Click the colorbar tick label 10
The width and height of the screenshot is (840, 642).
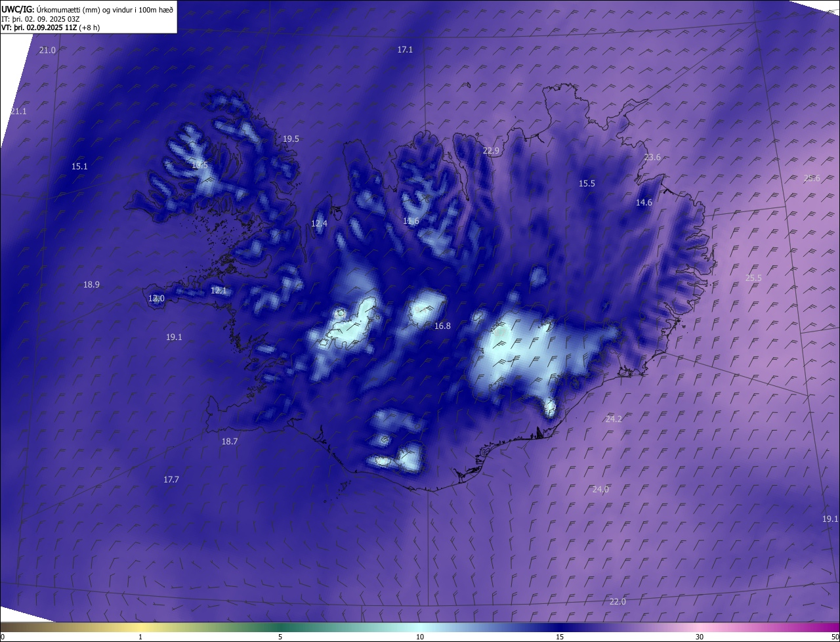click(x=420, y=637)
